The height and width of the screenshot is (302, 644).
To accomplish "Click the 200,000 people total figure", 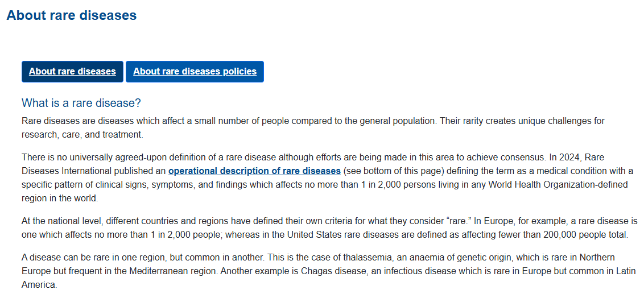I will coord(585,235).
